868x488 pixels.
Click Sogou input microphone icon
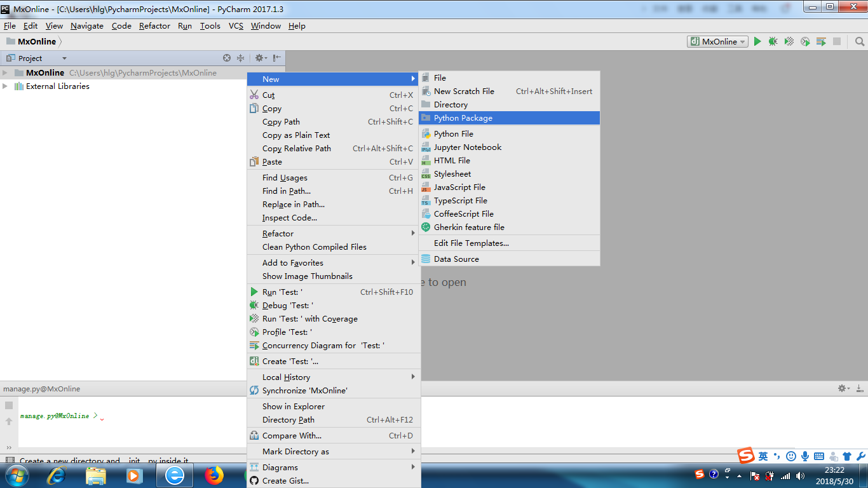pos(805,456)
